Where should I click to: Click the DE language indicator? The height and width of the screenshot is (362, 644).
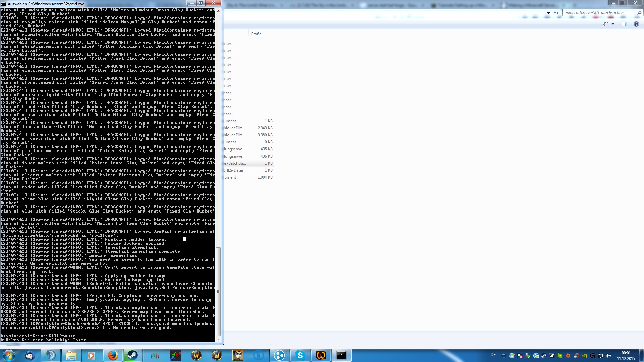coord(493,355)
